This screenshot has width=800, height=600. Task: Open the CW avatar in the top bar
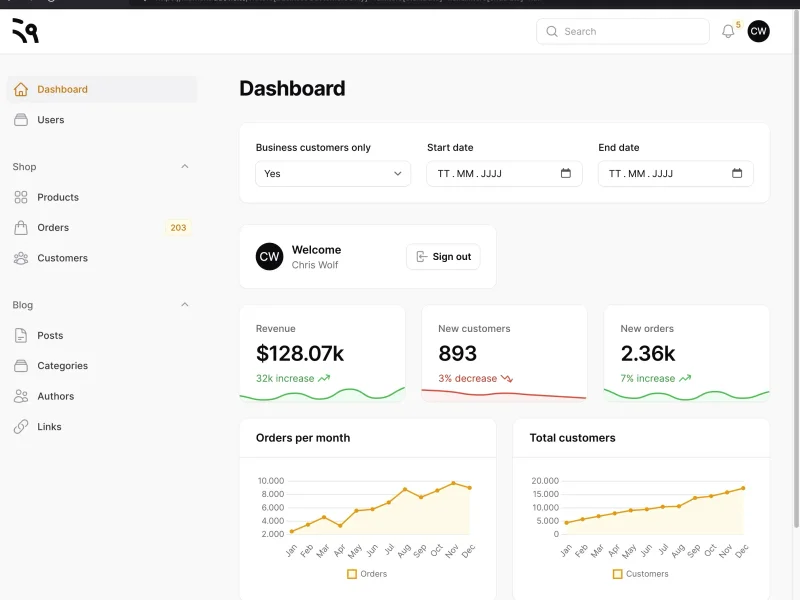758,31
